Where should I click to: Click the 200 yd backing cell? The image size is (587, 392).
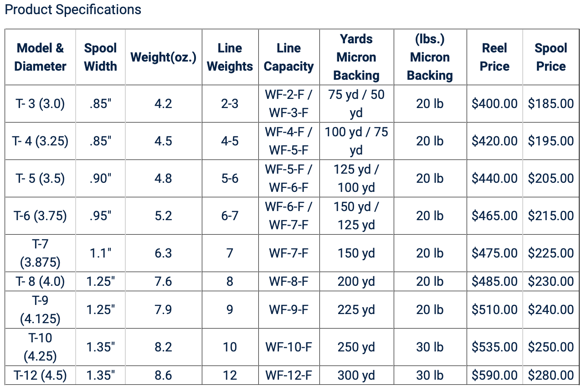(x=356, y=282)
